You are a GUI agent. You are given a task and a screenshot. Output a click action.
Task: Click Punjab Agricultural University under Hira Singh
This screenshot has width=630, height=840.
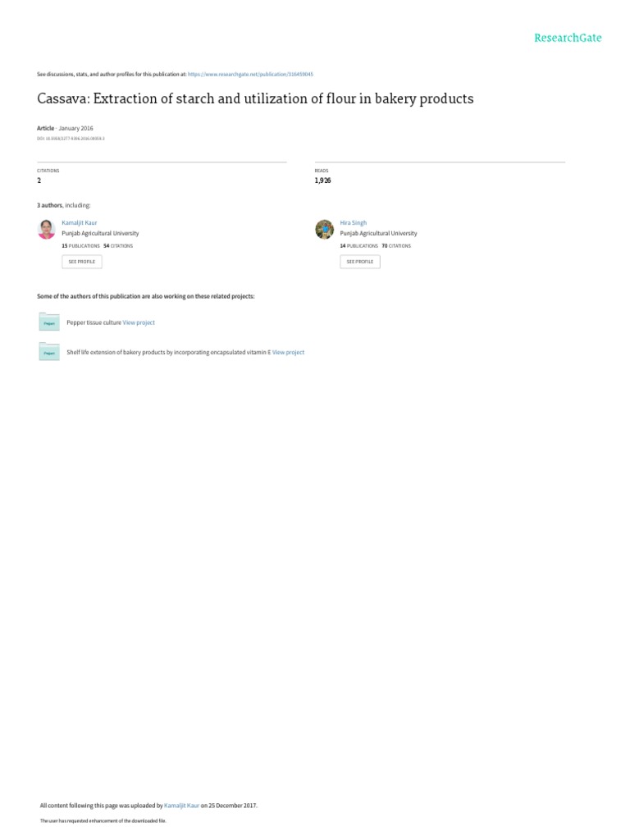379,234
